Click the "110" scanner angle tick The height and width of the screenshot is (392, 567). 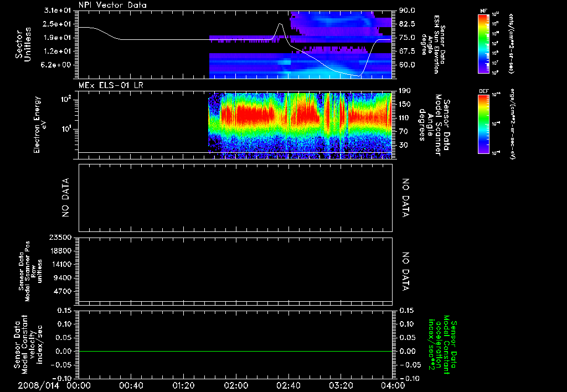point(405,118)
